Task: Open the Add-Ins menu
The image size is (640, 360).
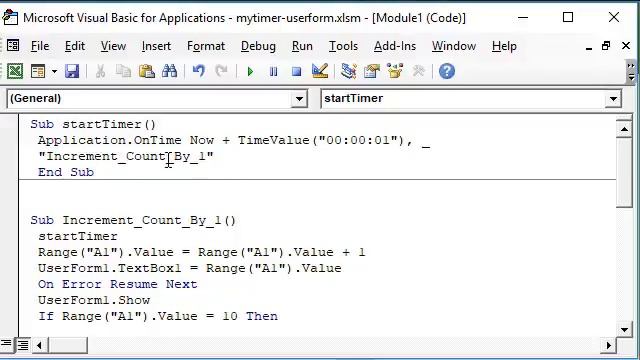Action: click(395, 46)
